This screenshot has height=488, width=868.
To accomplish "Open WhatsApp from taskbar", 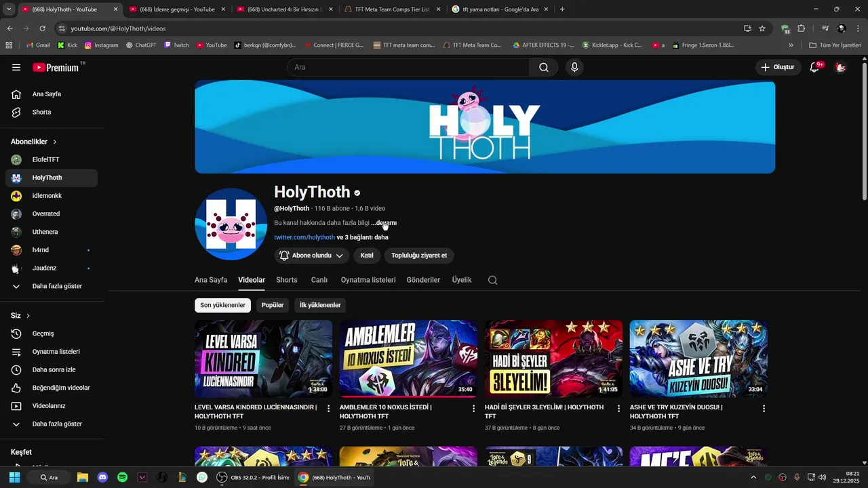I will click(x=202, y=477).
